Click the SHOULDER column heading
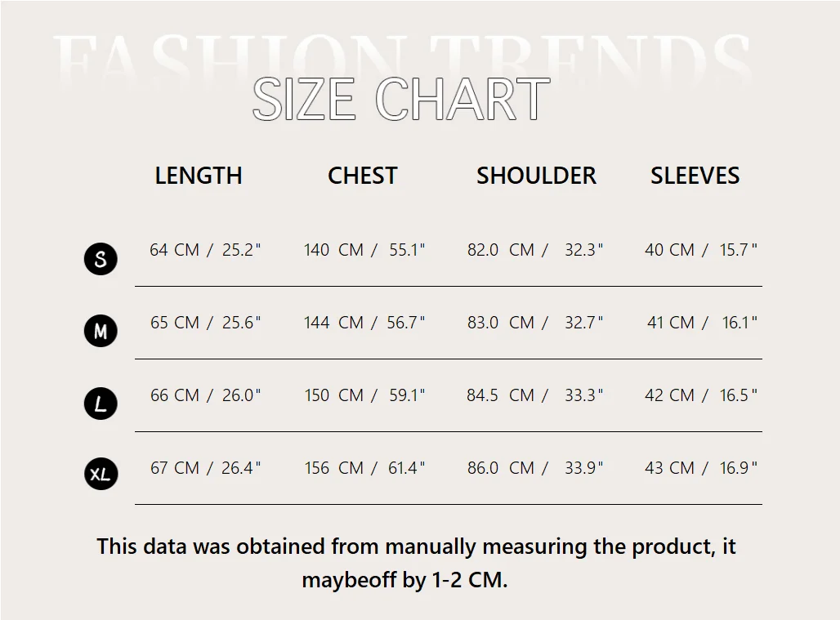Screen dimensions: 840x620 (x=536, y=176)
